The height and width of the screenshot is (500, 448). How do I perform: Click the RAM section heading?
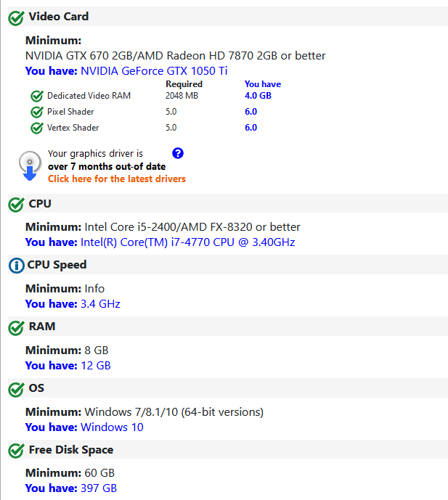(x=42, y=327)
